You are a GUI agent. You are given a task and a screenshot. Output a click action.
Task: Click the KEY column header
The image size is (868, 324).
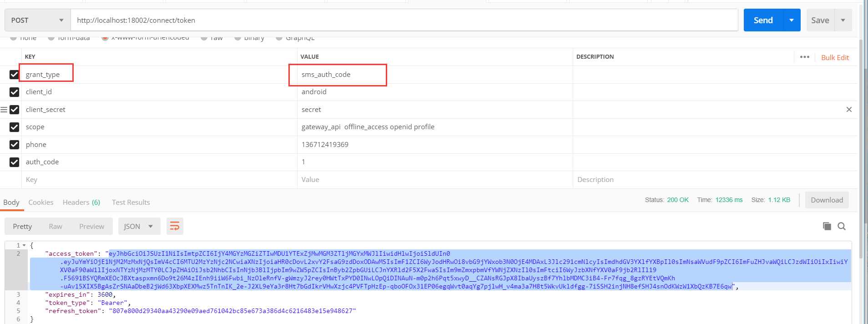(30, 56)
